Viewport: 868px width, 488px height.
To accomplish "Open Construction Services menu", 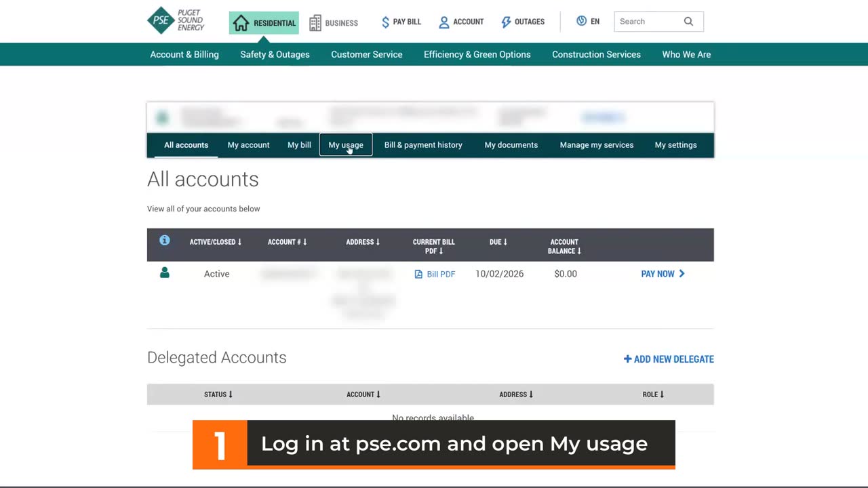I will coord(596,54).
